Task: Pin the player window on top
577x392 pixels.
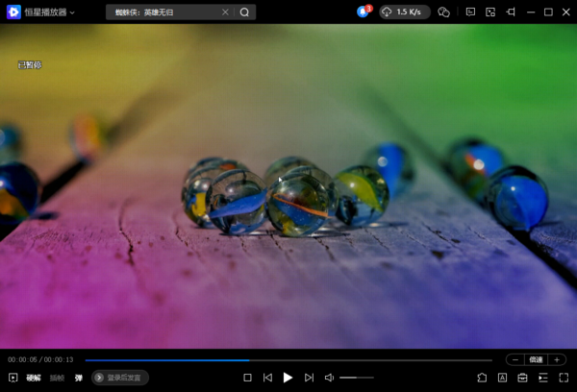Action: [510, 12]
